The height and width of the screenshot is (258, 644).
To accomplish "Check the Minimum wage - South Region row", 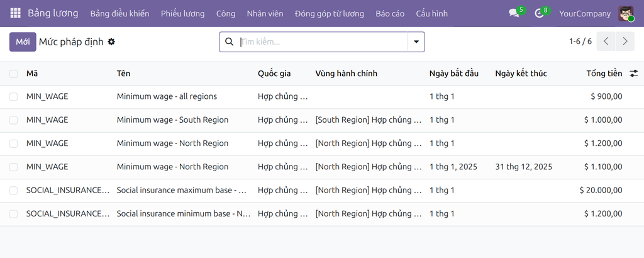I will [14, 120].
